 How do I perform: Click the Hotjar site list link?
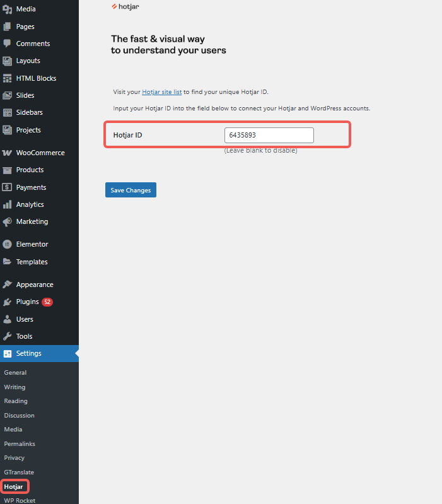pyautogui.click(x=162, y=92)
